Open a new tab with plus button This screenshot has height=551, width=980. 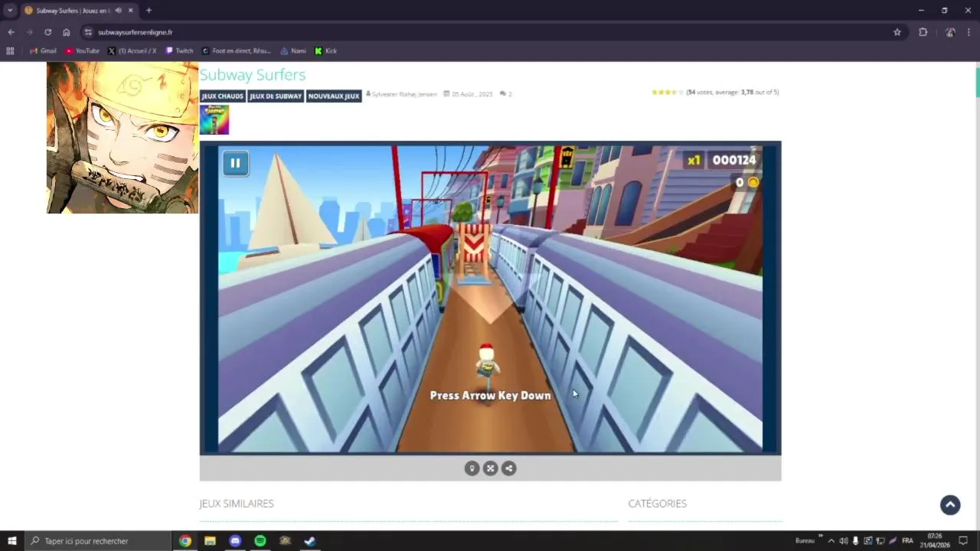[149, 11]
